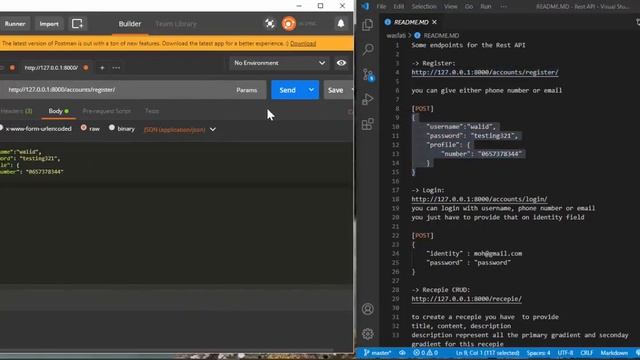Open the Explorer view in VS Code
640x360 pixels.
tap(368, 25)
